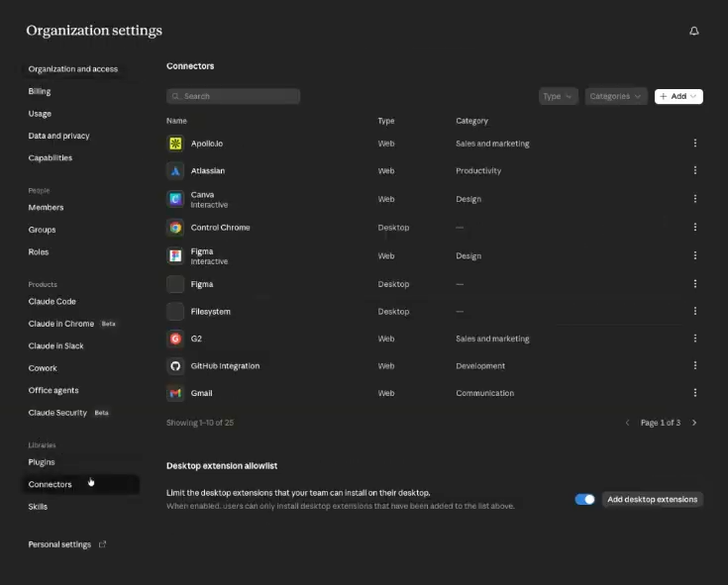The height and width of the screenshot is (585, 728).
Task: Click the Apollo.io connector name
Action: [x=207, y=144]
